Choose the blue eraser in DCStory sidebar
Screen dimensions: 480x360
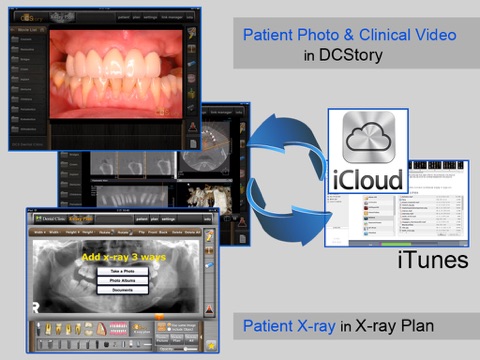click(192, 64)
